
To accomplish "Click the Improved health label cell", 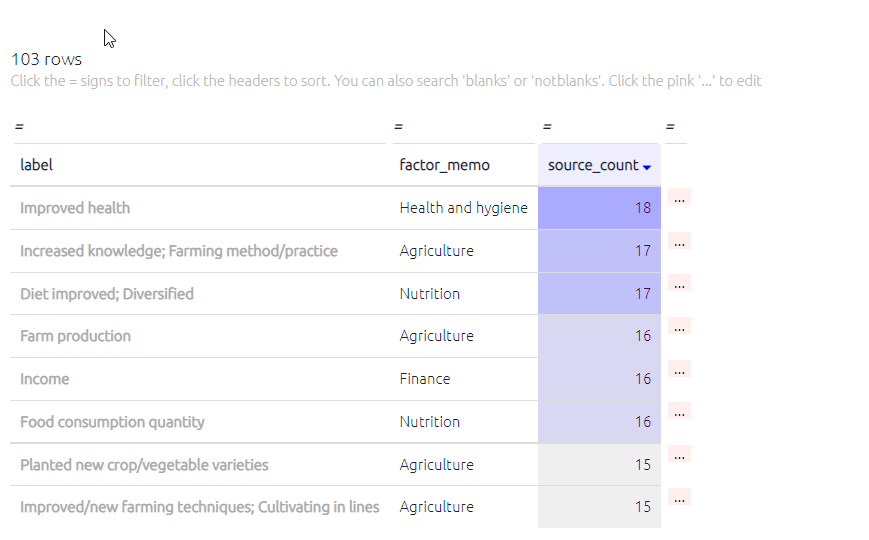I will pyautogui.click(x=75, y=208).
